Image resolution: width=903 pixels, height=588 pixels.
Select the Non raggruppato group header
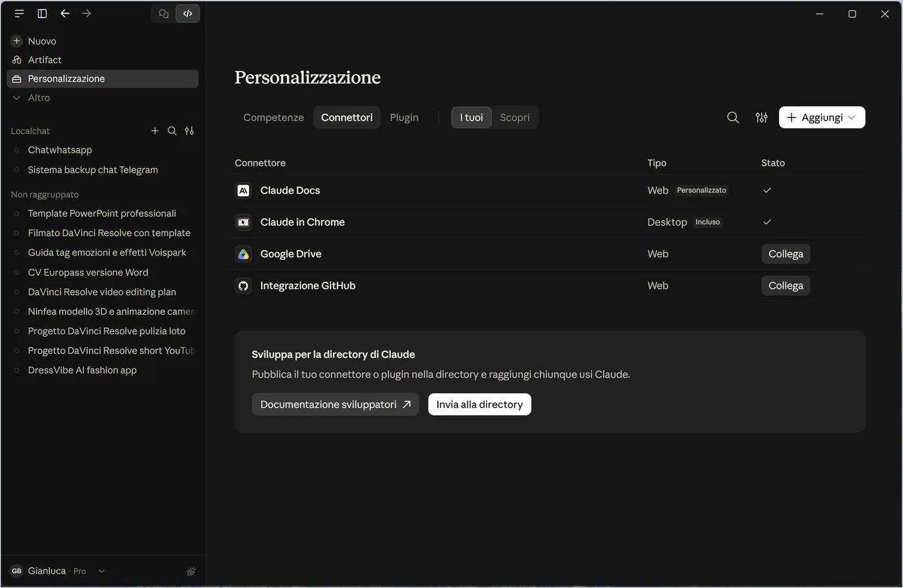[45, 195]
